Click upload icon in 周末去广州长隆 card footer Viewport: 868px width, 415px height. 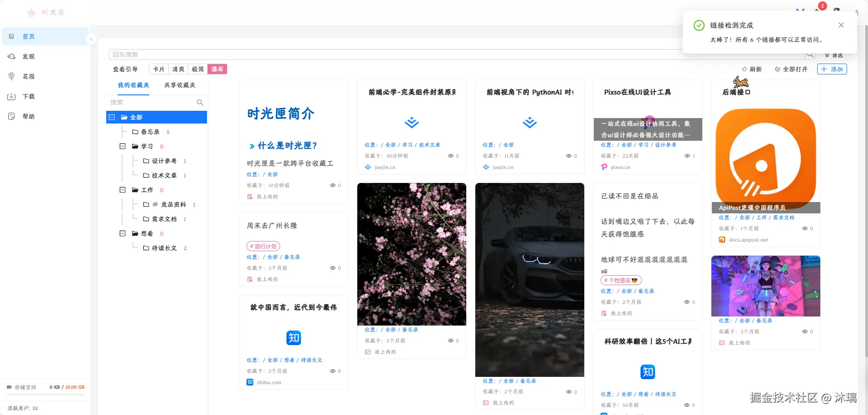[x=250, y=279]
